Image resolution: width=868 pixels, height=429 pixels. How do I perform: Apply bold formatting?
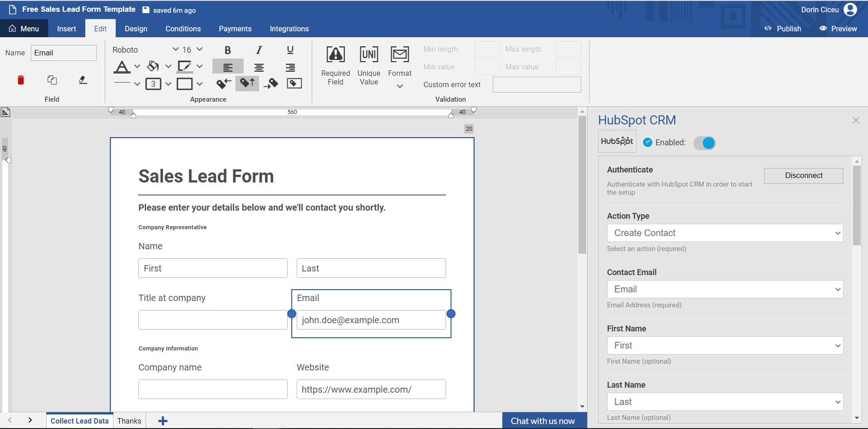point(228,50)
